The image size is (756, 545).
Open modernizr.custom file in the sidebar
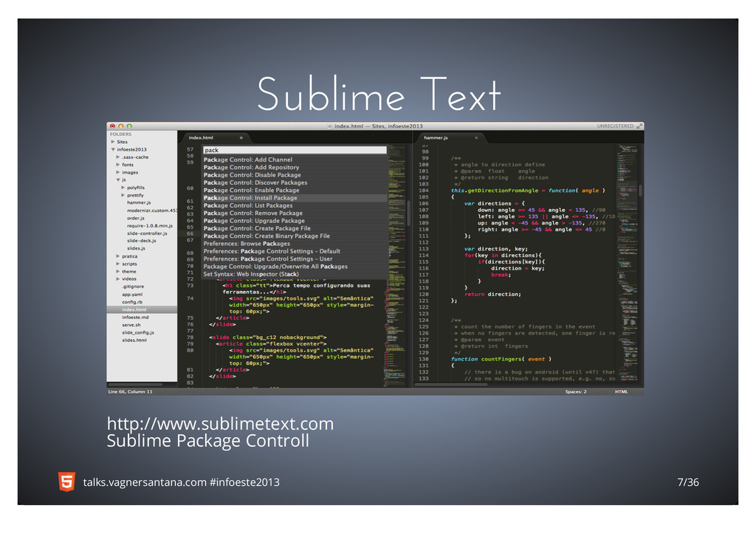152,210
